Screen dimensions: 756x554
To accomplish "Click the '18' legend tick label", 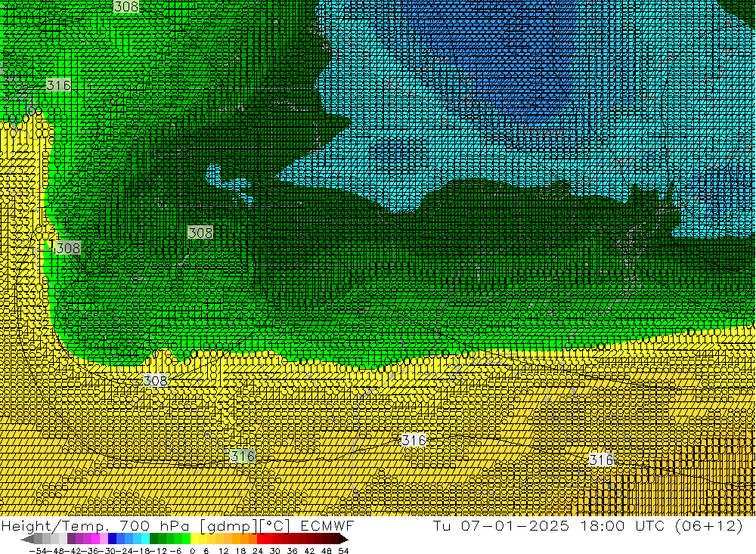I will coord(240,551).
